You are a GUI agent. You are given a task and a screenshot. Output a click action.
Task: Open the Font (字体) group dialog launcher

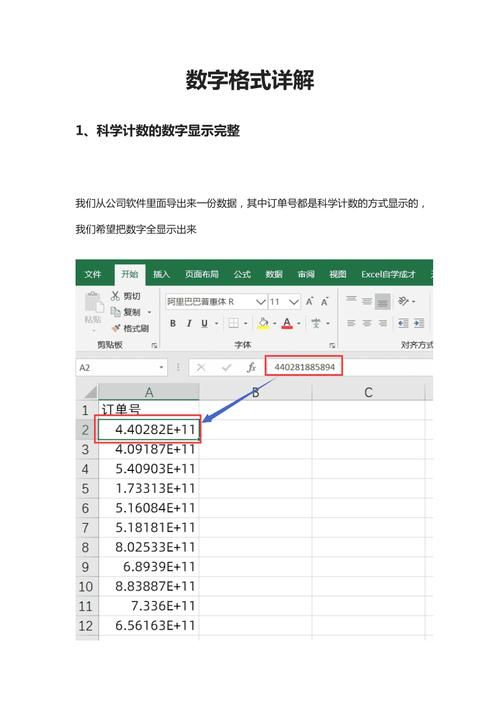[332, 345]
